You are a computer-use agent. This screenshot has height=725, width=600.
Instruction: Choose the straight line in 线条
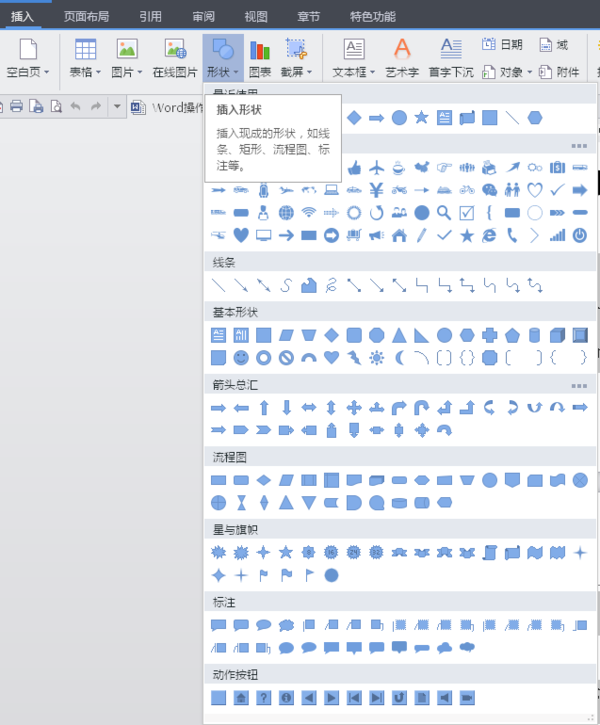(x=218, y=285)
